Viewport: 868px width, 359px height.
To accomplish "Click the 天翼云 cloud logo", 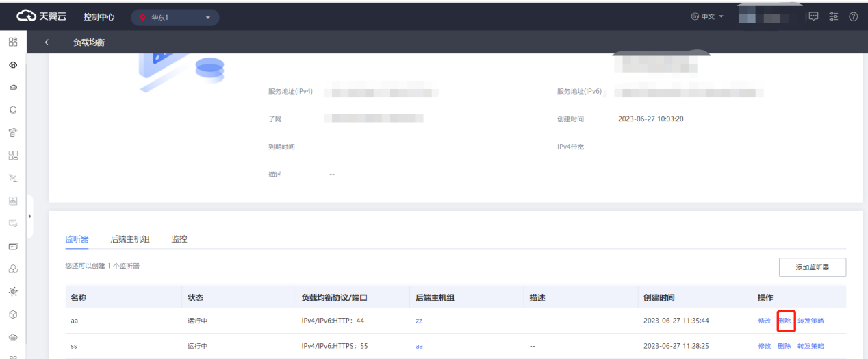I will click(42, 17).
